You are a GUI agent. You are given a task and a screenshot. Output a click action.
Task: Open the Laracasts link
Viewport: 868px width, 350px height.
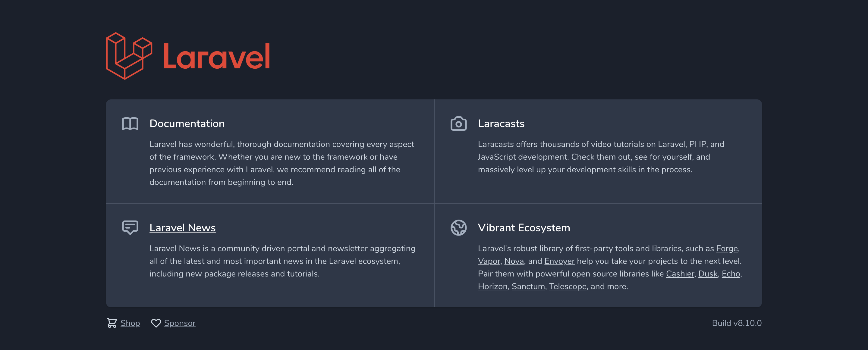(501, 123)
